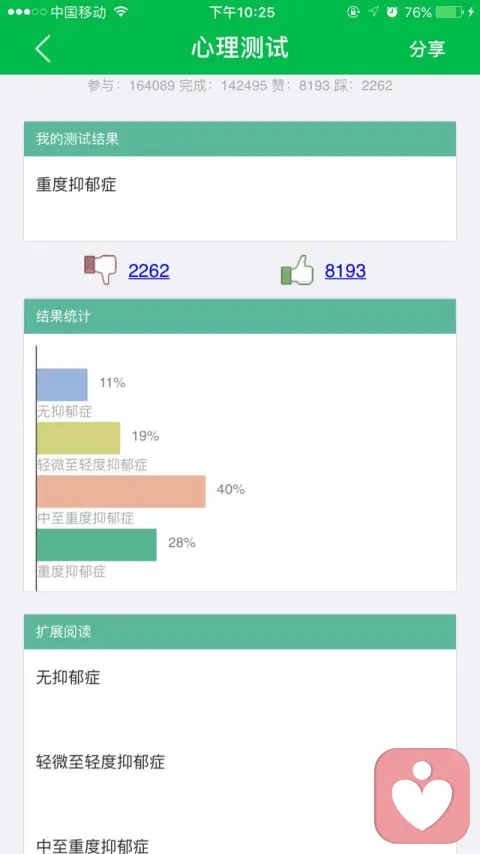Select the blue 11% 无抑郁症 bar
Screen dimensions: 480x854
62,385
